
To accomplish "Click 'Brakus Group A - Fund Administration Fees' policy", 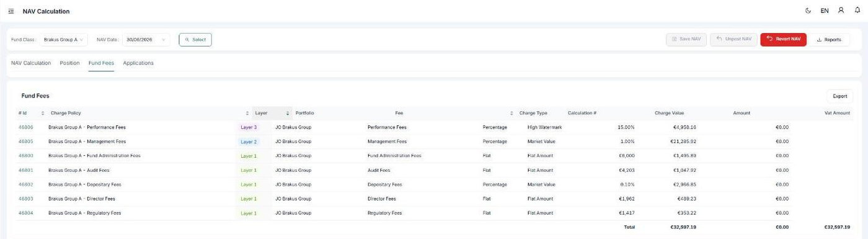I will (94, 156).
